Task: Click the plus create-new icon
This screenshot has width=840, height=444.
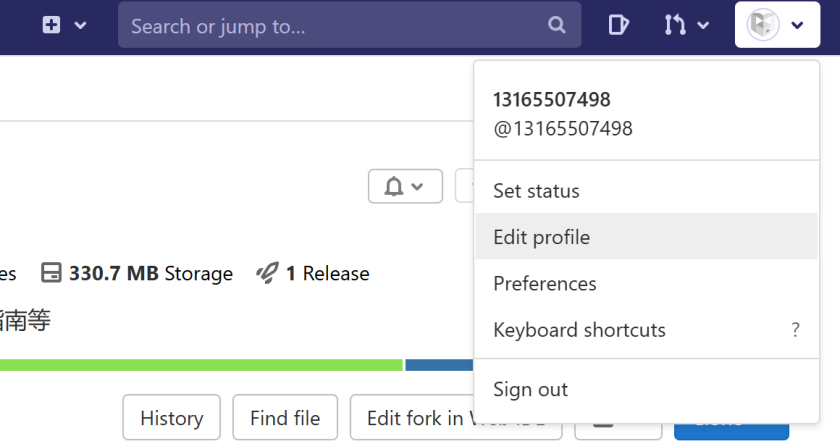Action: coord(51,25)
